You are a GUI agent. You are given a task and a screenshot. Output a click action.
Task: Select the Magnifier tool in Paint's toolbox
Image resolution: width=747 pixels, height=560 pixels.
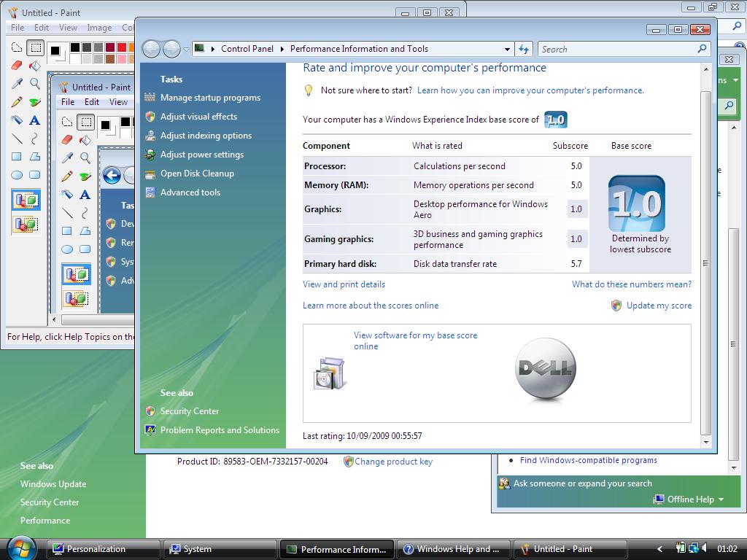point(35,84)
